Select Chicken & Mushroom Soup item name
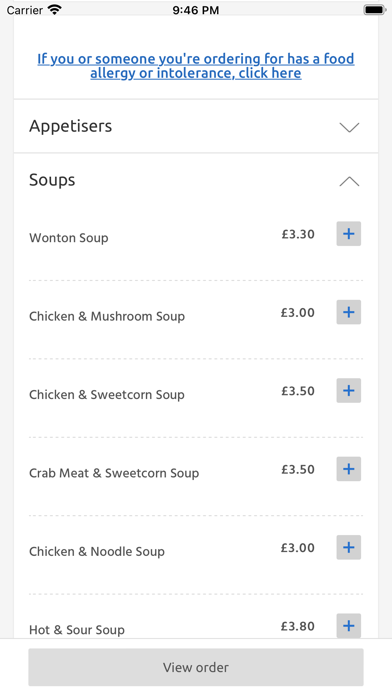392x696 pixels. coord(107,316)
